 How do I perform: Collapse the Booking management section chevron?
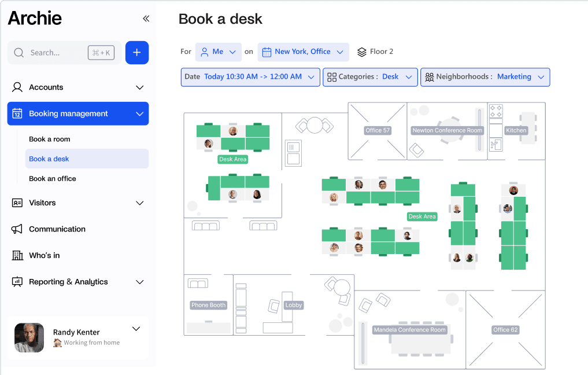[x=139, y=113]
